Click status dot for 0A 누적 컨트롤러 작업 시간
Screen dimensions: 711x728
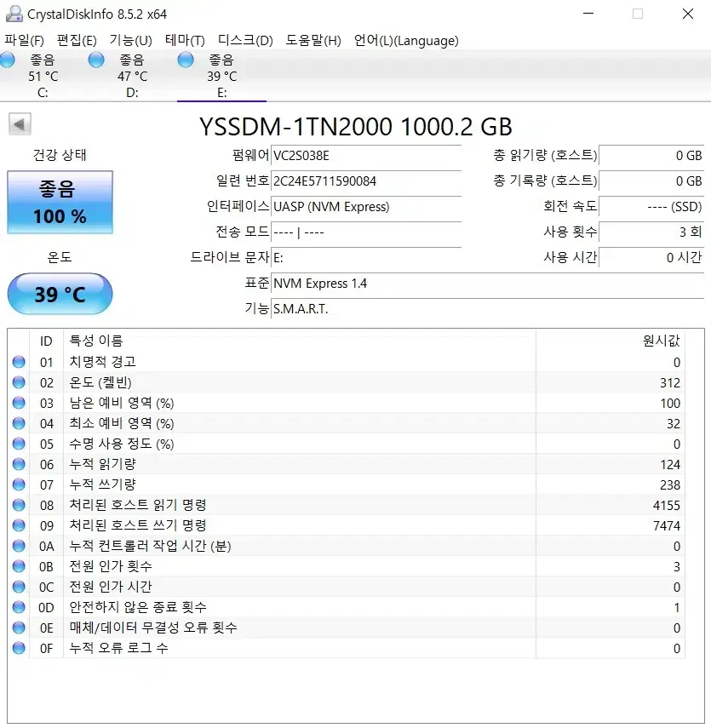(x=19, y=546)
